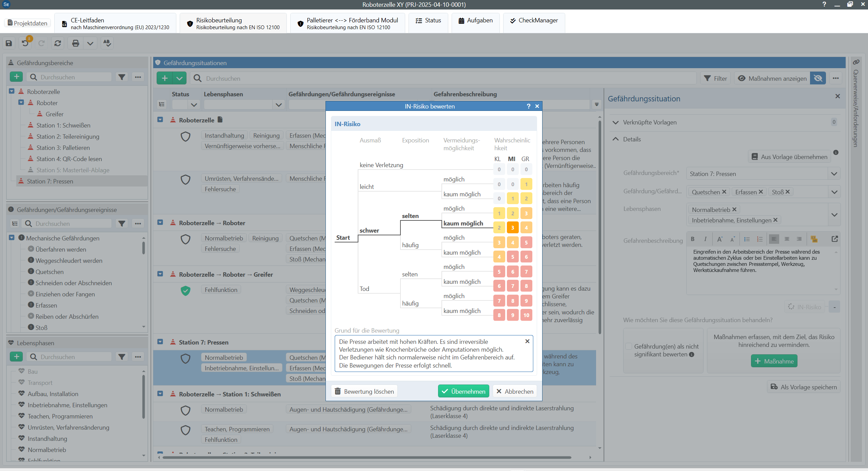Collapse the Station 7: Pressen group
868x471 pixels.
(160, 342)
